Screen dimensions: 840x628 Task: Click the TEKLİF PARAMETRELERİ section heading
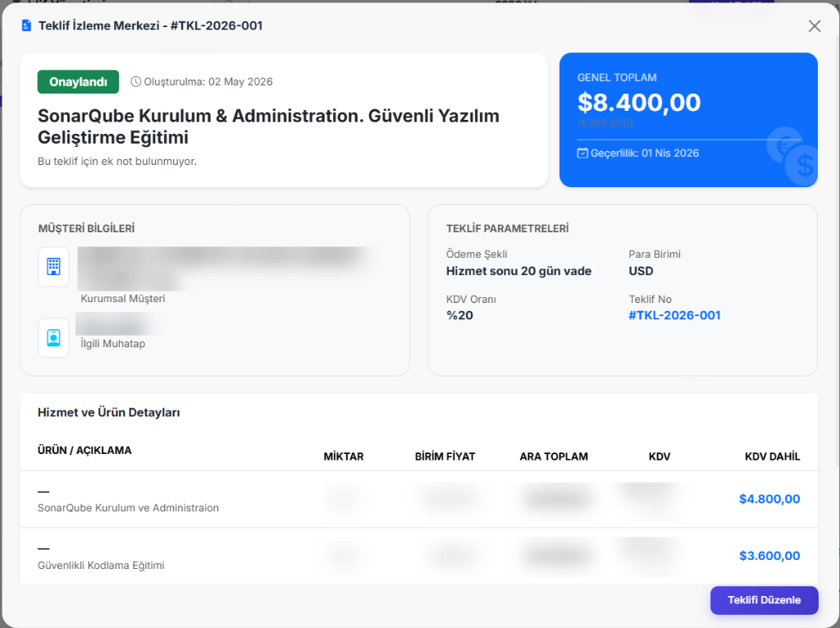(507, 228)
